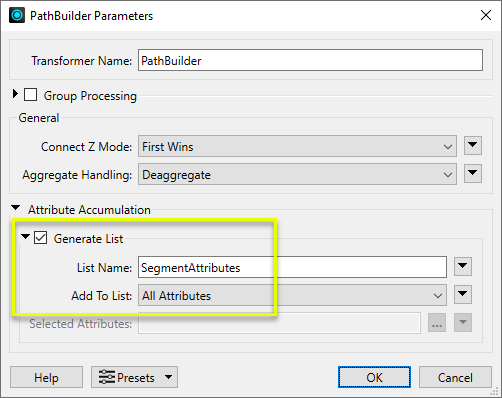Viewport: 502px width, 398px height.
Task: Open arrow menu beside List Name field
Action: coord(463,267)
